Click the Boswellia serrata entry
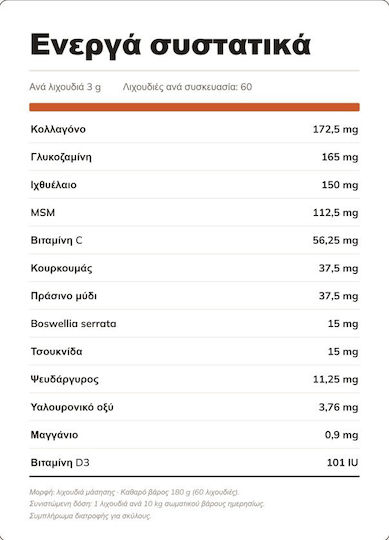Screen dimensions: 389x540 click(73, 324)
